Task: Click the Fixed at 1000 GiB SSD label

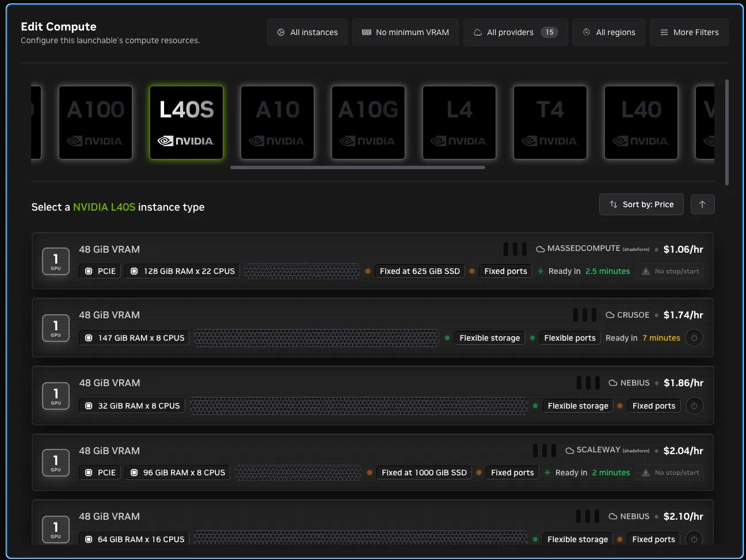Action: pyautogui.click(x=424, y=473)
